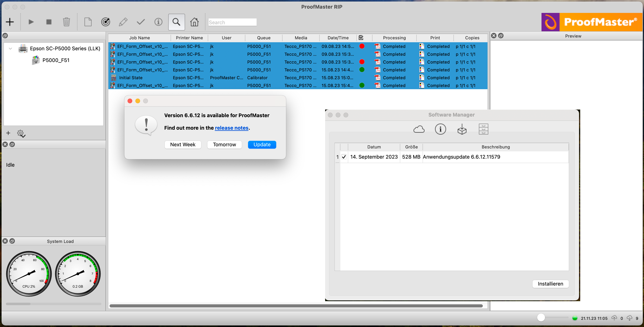Click the download box icon in Software Manager
Image resolution: width=644 pixels, height=327 pixels.
click(x=462, y=129)
